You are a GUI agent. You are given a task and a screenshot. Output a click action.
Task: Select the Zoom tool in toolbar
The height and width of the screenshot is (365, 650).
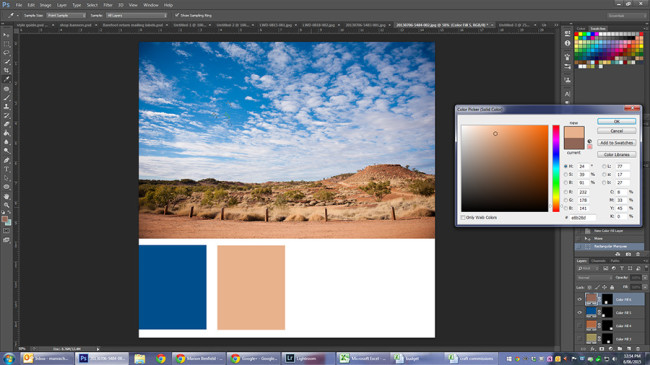pos(6,205)
